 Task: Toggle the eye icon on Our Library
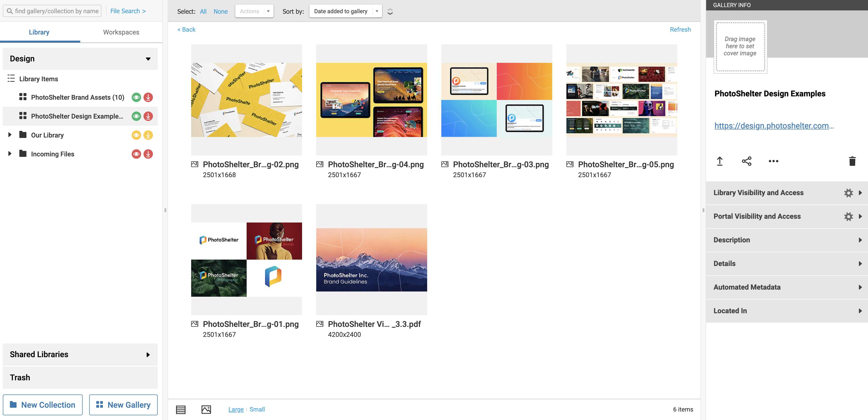point(136,135)
